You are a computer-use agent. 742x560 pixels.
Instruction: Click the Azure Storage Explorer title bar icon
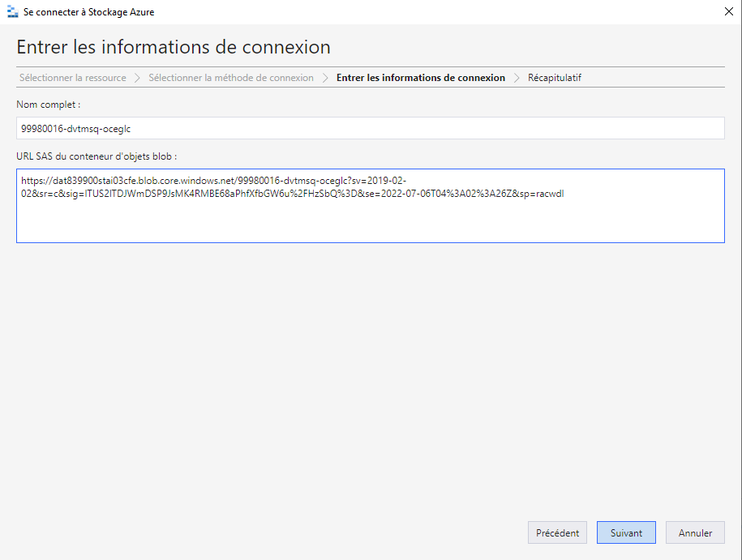click(x=12, y=12)
